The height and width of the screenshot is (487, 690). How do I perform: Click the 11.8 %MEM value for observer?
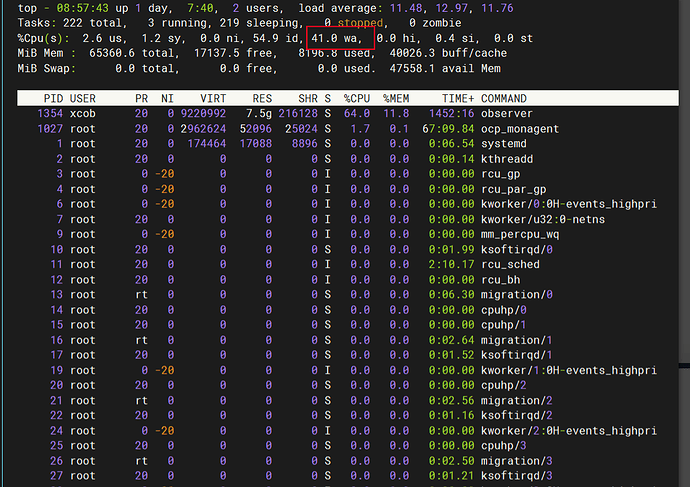(x=396, y=114)
